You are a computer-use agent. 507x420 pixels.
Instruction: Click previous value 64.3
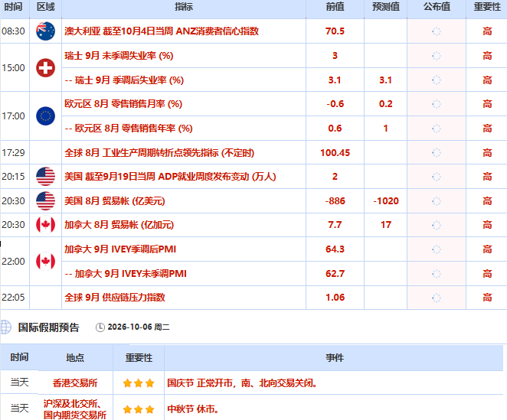[x=335, y=249]
